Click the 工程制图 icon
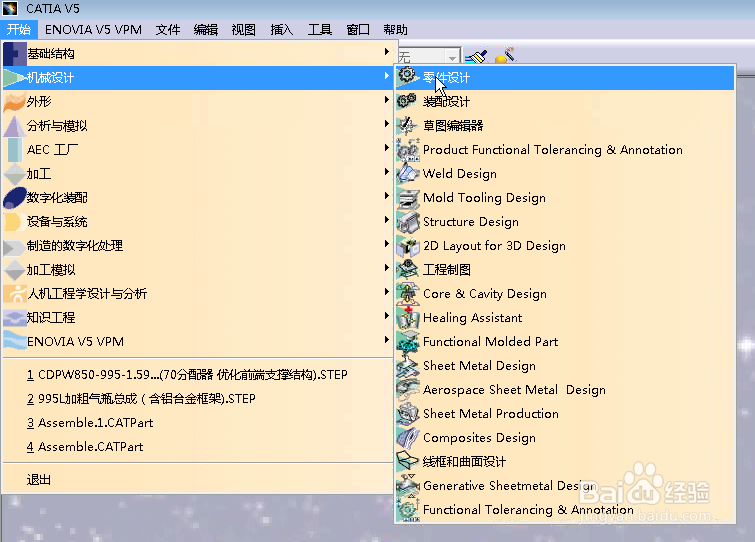Viewport: 755px width, 542px height. 407,270
